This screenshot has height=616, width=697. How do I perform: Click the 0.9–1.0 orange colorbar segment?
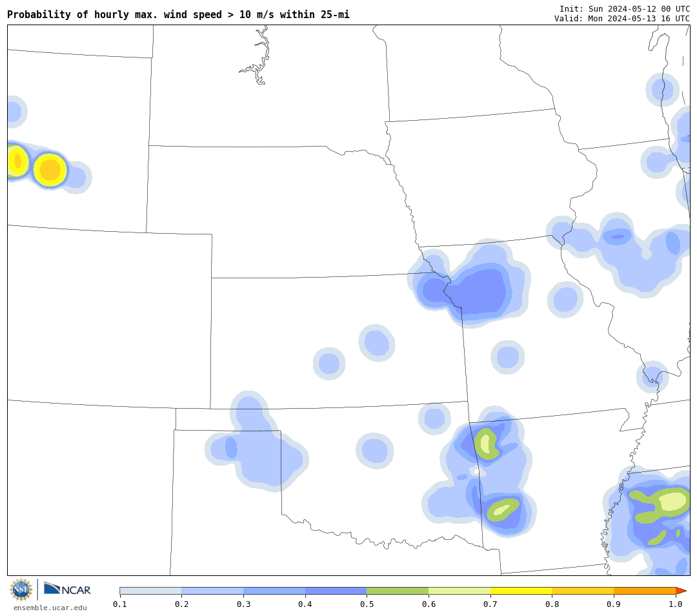coord(645,591)
